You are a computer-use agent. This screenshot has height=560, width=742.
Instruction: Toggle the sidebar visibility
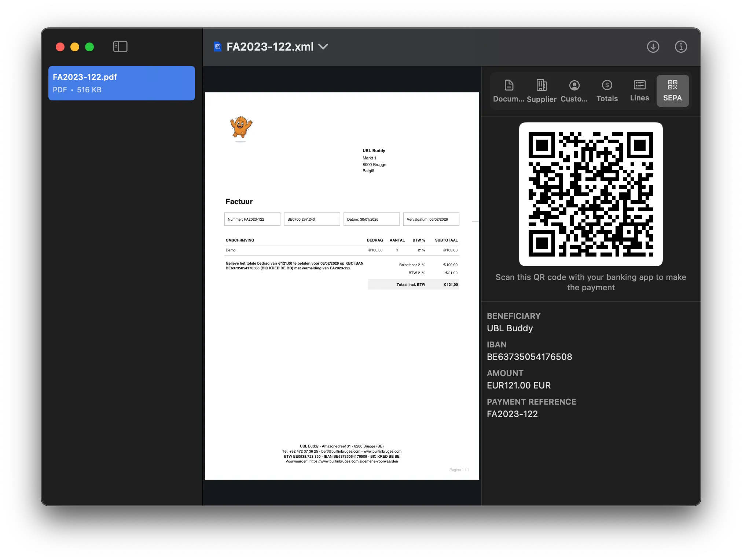[120, 47]
